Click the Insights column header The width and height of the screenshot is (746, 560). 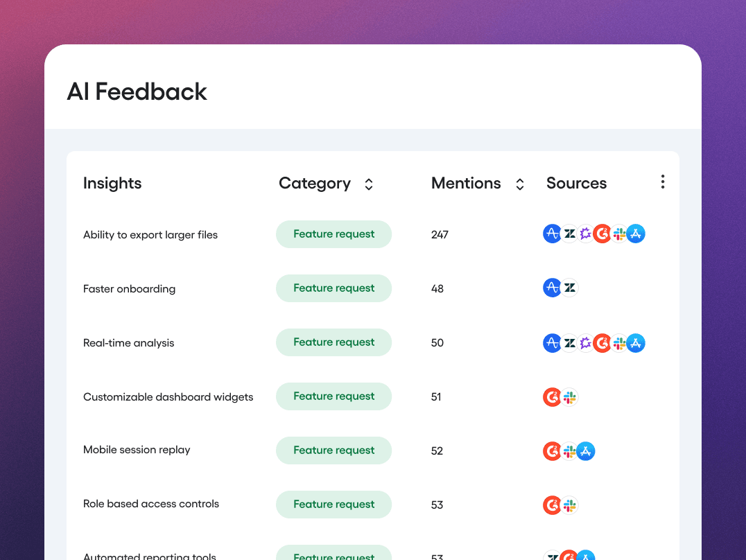coord(112,183)
